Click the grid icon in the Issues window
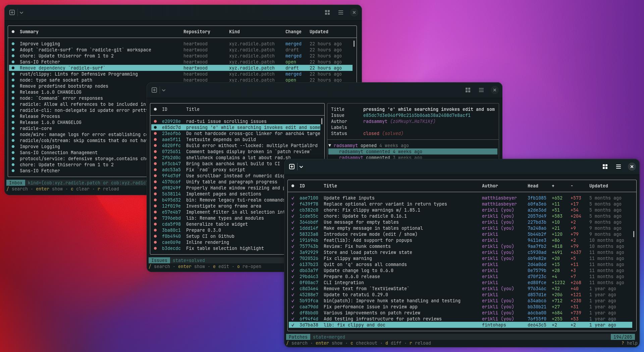Screen dimensions: 644x352 pyautogui.click(x=468, y=90)
